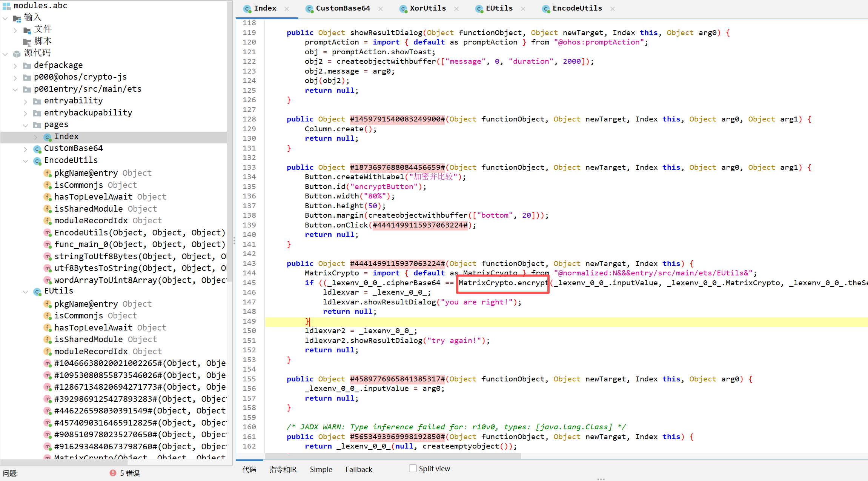Viewport: 868px width, 481px height.
Task: Switch to the XorUtils tab
Action: click(427, 8)
